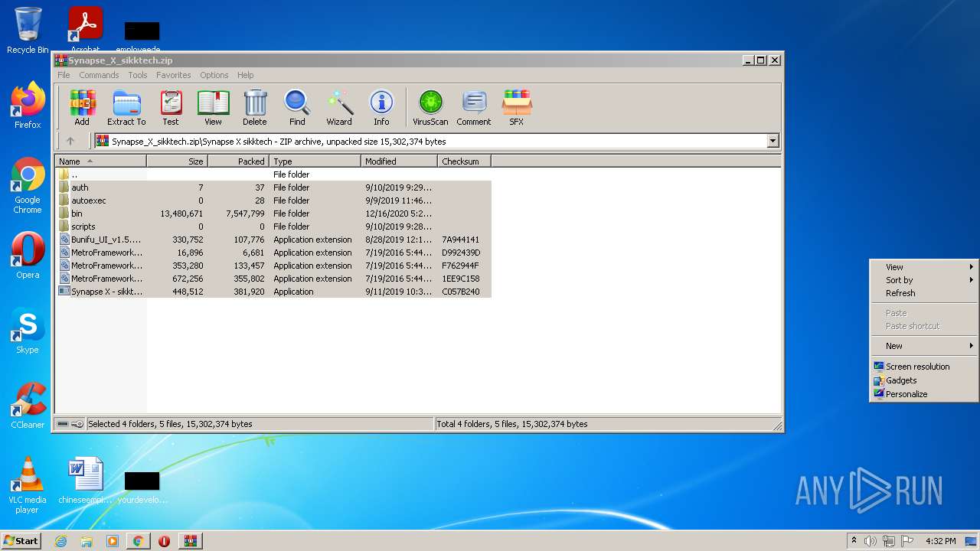This screenshot has height=551, width=980.
Task: Go up one folder level arrow
Action: (70, 141)
